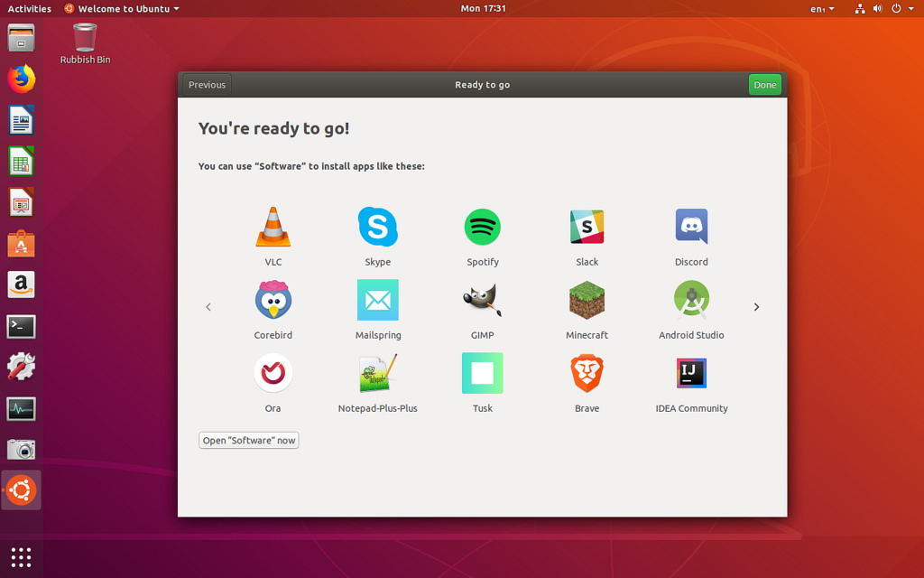
Task: Choose the GIMP app icon
Action: (482, 300)
